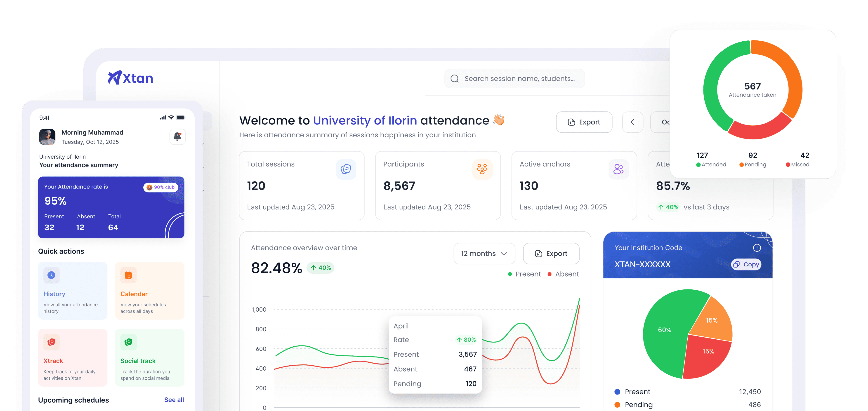Click the 567 Attendance taken donut center
The width and height of the screenshot is (868, 411).
point(752,90)
